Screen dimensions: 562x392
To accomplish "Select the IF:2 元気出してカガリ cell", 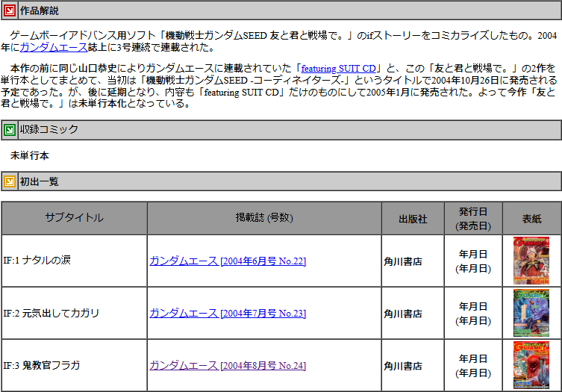I will [74, 313].
